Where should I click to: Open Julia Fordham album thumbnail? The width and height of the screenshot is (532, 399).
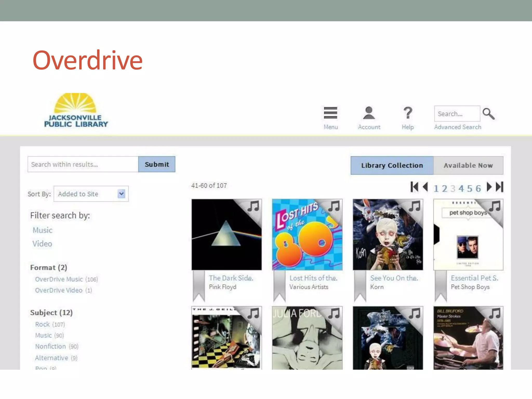pos(307,338)
